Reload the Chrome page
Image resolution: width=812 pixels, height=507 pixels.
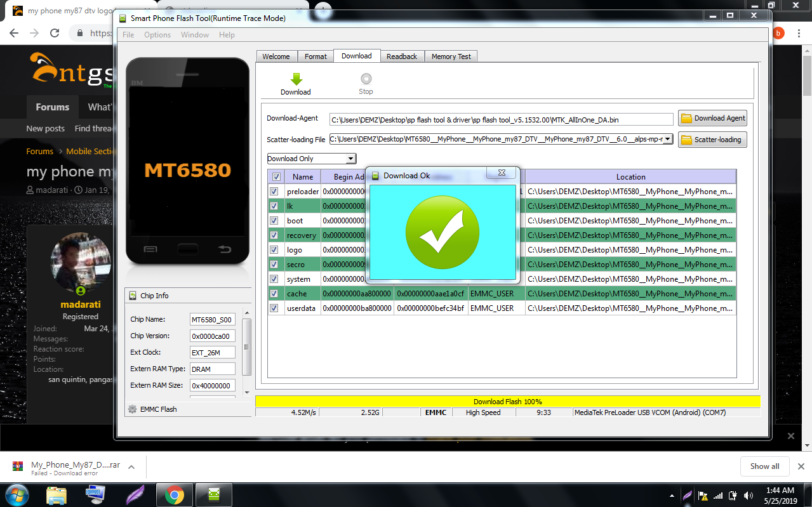coord(55,33)
